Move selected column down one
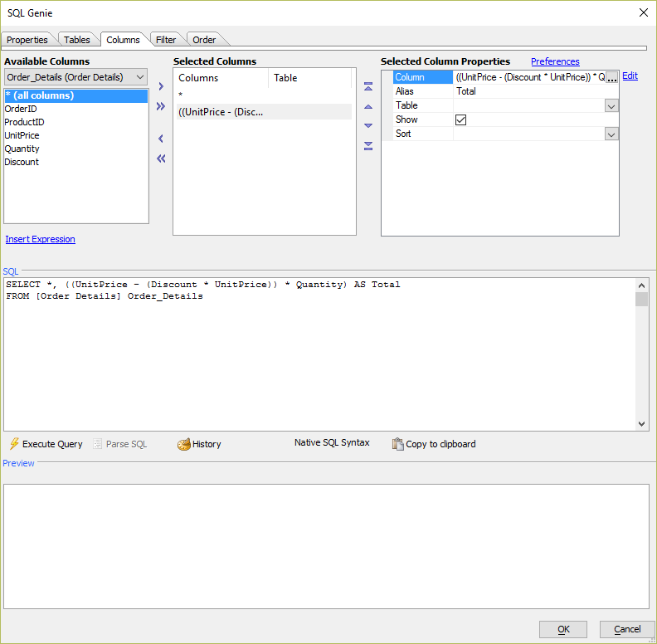Screen dimensions: 657x644 (368, 125)
